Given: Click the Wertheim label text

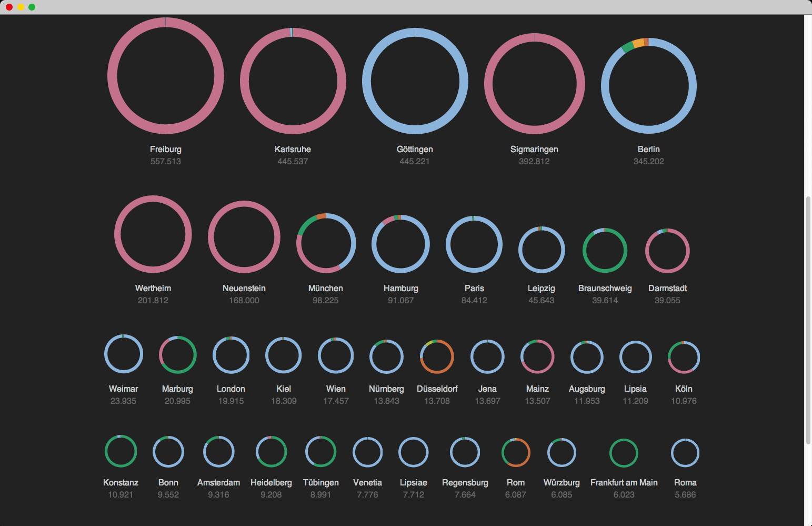Looking at the screenshot, I should click(153, 289).
